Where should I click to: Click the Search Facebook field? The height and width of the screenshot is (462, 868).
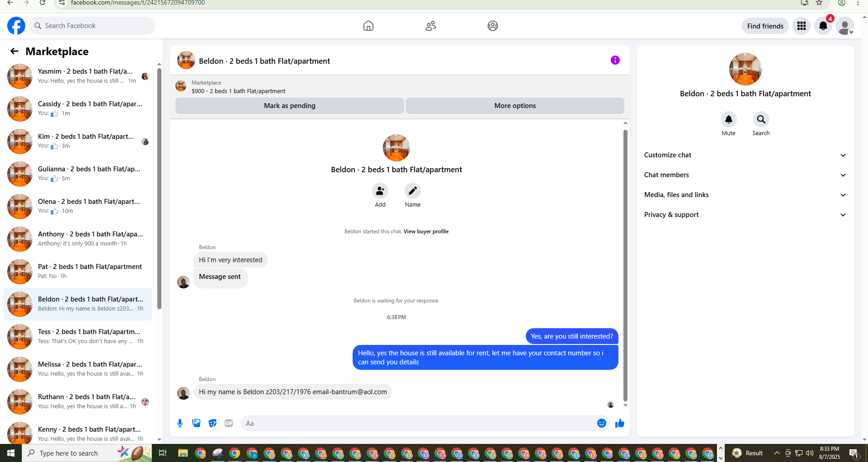92,26
